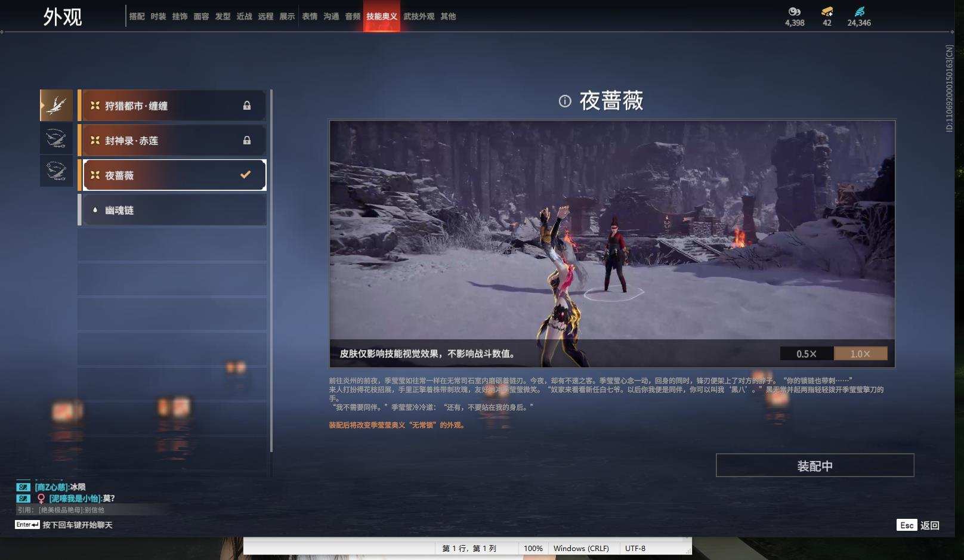964x560 pixels.
Task: Click the lock icon on 封神录·赤莲
Action: point(246,140)
